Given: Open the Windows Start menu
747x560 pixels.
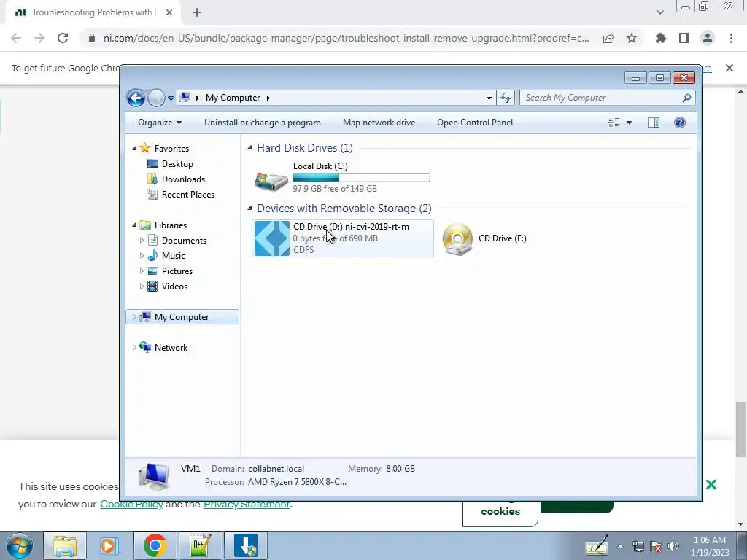Looking at the screenshot, I should [20, 545].
